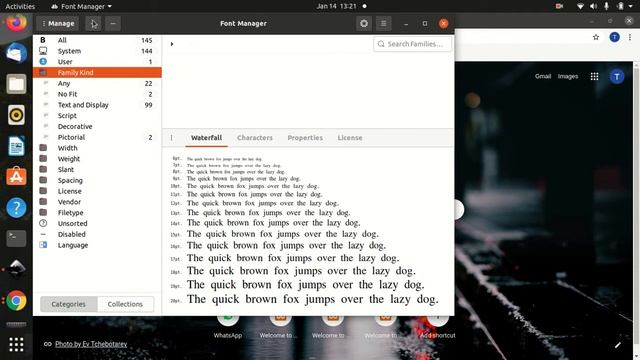Select the Script entry
This screenshot has width=640, height=360.
point(97,116)
